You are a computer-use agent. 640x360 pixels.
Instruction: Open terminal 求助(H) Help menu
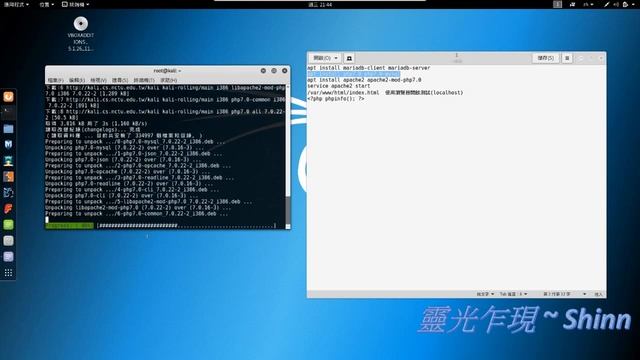tap(169, 80)
